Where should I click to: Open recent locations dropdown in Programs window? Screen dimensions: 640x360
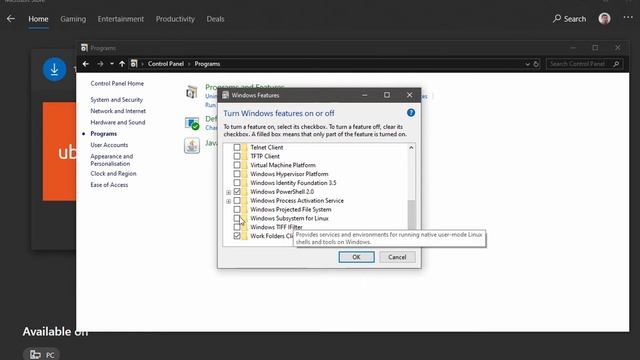[111, 64]
